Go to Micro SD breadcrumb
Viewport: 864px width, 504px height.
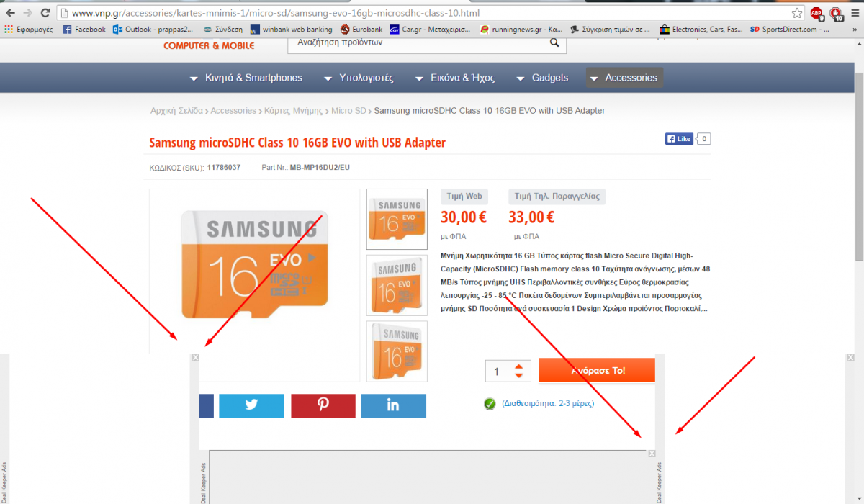(349, 111)
